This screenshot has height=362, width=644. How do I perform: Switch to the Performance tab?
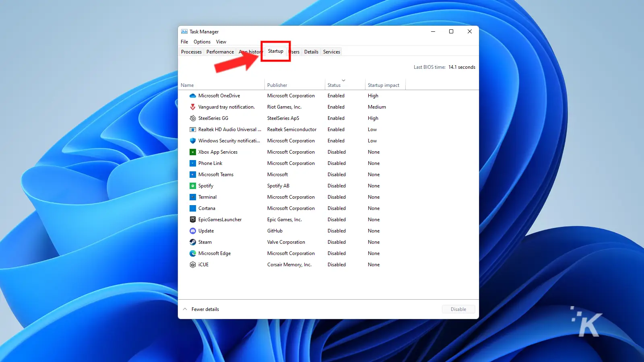[220, 52]
